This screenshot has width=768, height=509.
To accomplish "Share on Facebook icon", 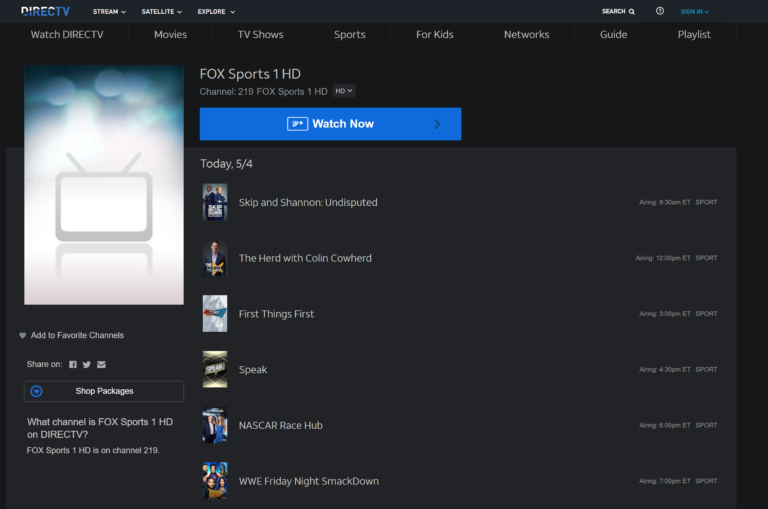I will pos(73,365).
